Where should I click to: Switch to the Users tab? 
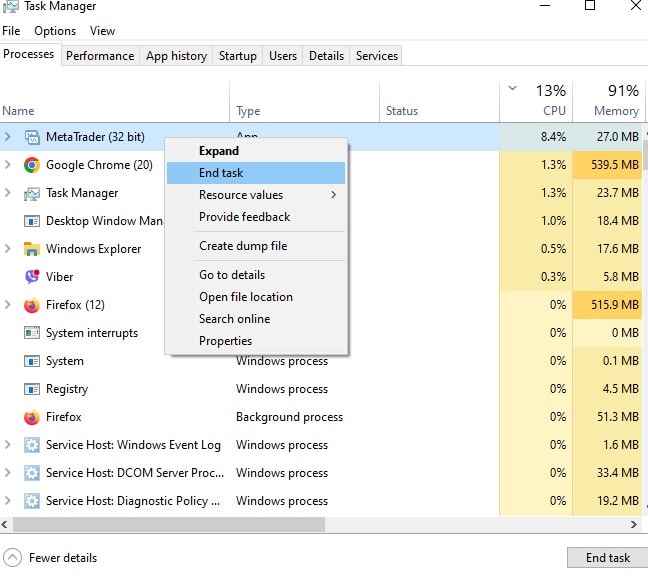point(283,56)
